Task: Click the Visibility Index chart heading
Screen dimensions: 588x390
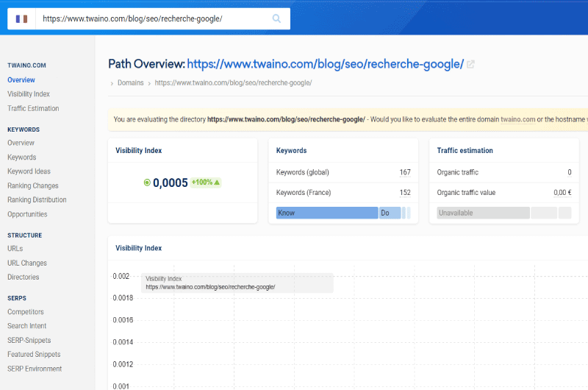Action: (x=139, y=248)
